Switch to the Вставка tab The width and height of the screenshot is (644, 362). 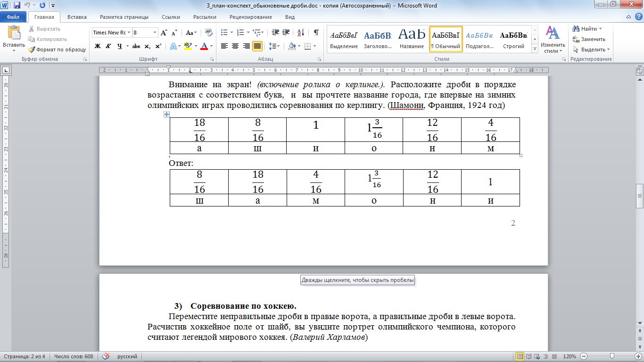77,17
